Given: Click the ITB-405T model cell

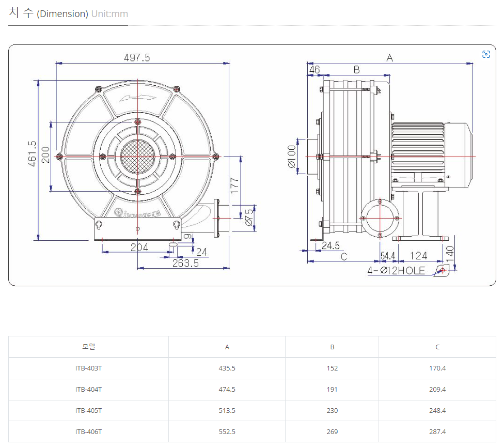Looking at the screenshot, I should [88, 411].
